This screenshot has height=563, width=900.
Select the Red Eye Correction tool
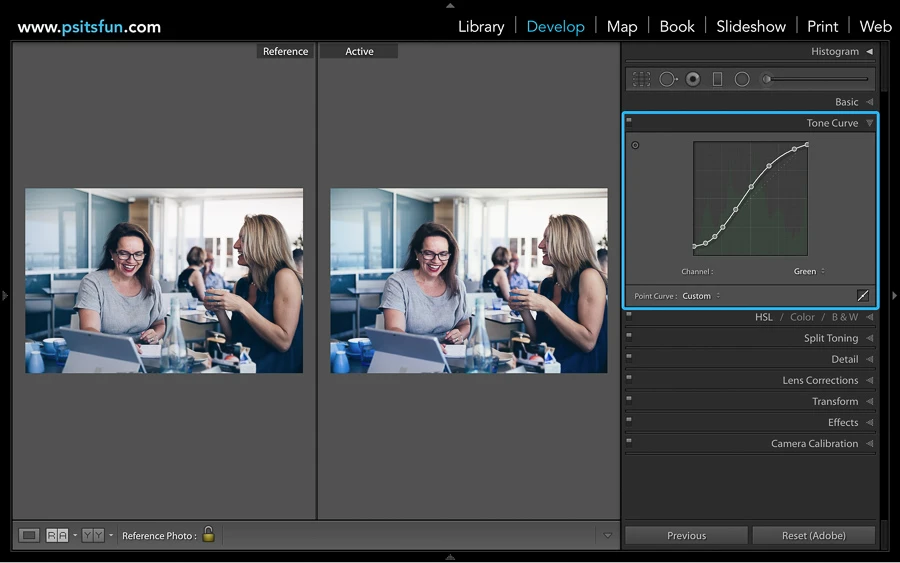pos(693,79)
